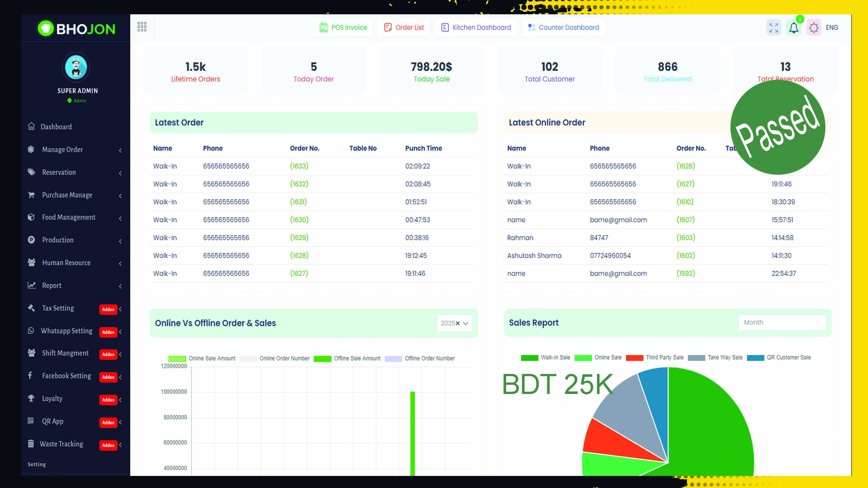This screenshot has width=868, height=488.
Task: Click the Loyalty trophy icon
Action: tap(31, 398)
